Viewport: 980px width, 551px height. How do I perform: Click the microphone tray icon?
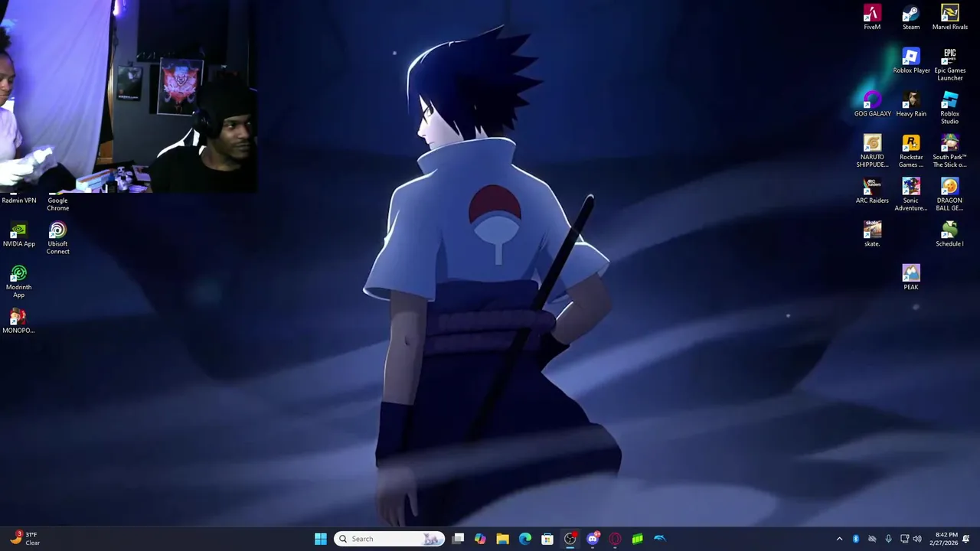[x=888, y=539]
